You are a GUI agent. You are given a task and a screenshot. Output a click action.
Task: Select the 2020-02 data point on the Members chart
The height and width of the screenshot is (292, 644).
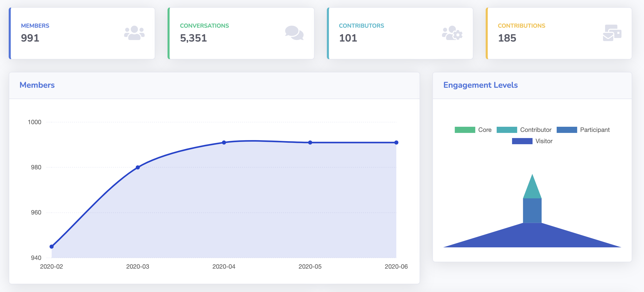tap(51, 246)
